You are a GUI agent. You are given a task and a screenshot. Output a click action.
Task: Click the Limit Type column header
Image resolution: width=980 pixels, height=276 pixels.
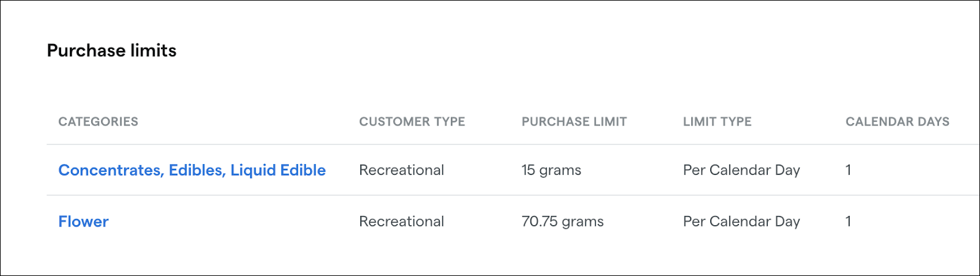point(717,122)
